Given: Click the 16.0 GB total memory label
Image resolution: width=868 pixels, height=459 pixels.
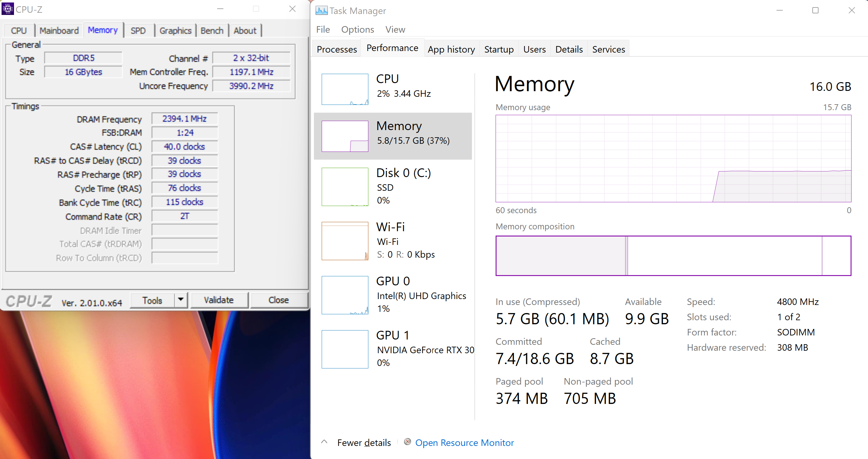Looking at the screenshot, I should (x=830, y=87).
